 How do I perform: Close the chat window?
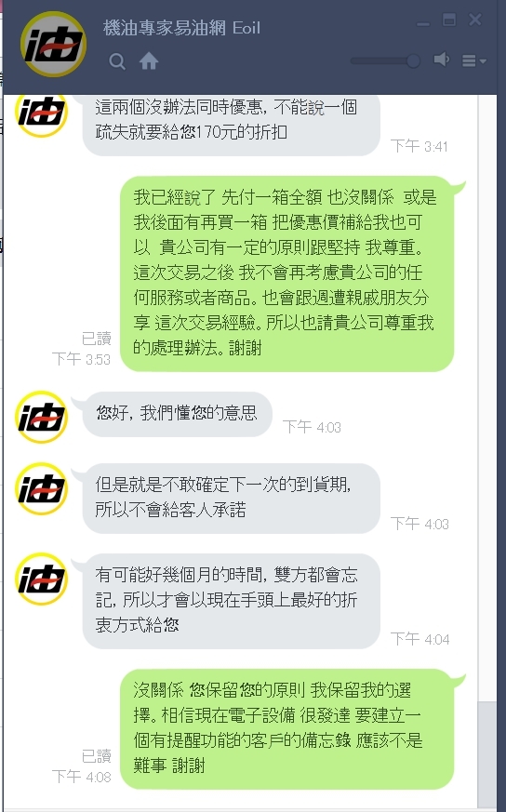point(475,20)
